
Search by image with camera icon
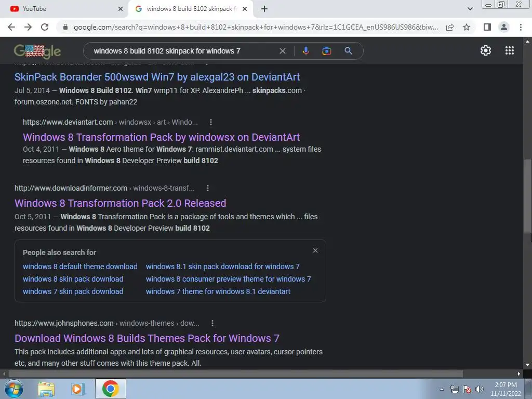coord(327,51)
